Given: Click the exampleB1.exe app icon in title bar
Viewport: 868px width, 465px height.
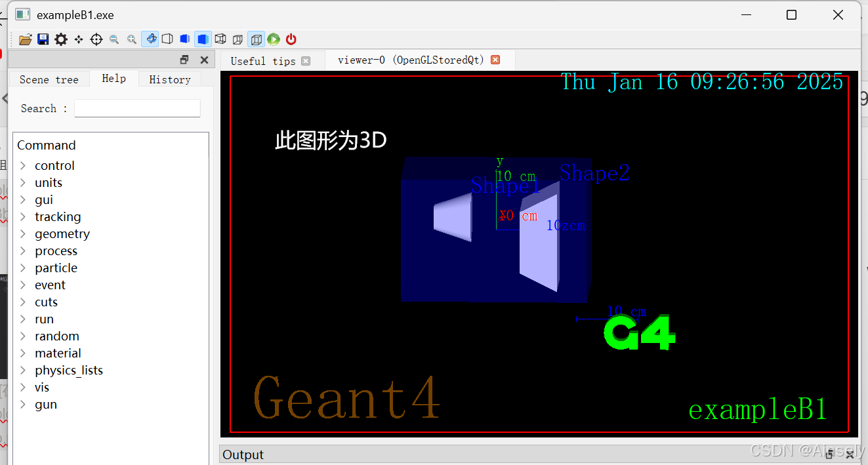Looking at the screenshot, I should click(x=23, y=14).
